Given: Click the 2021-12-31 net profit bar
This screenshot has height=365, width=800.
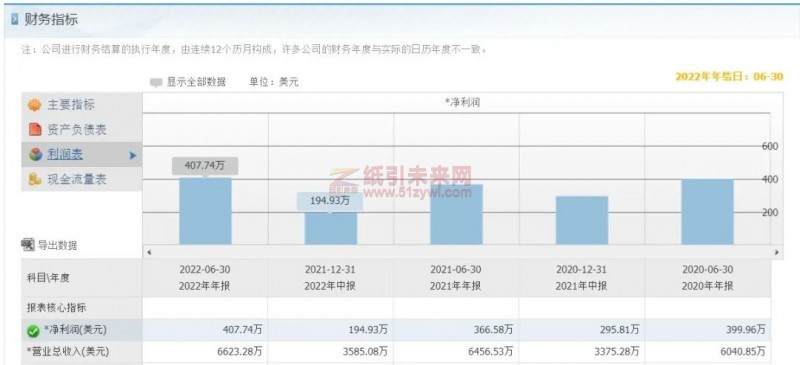Looking at the screenshot, I should pyautogui.click(x=331, y=228).
